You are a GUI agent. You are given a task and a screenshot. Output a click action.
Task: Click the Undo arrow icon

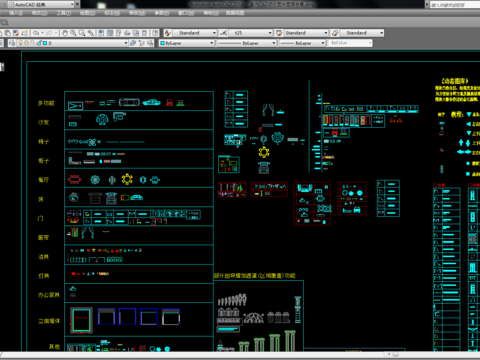36,33
